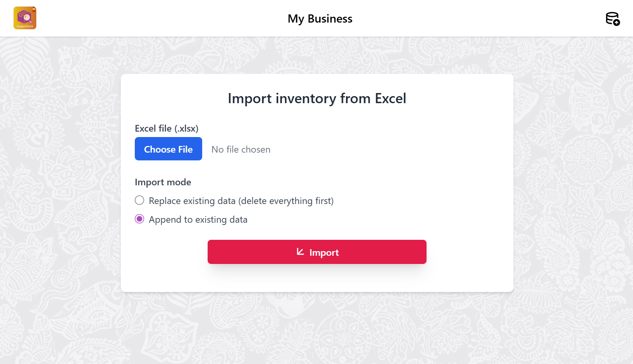Click the 'Replace existing data (delete everything first)' label
The image size is (633, 364).
[241, 201]
